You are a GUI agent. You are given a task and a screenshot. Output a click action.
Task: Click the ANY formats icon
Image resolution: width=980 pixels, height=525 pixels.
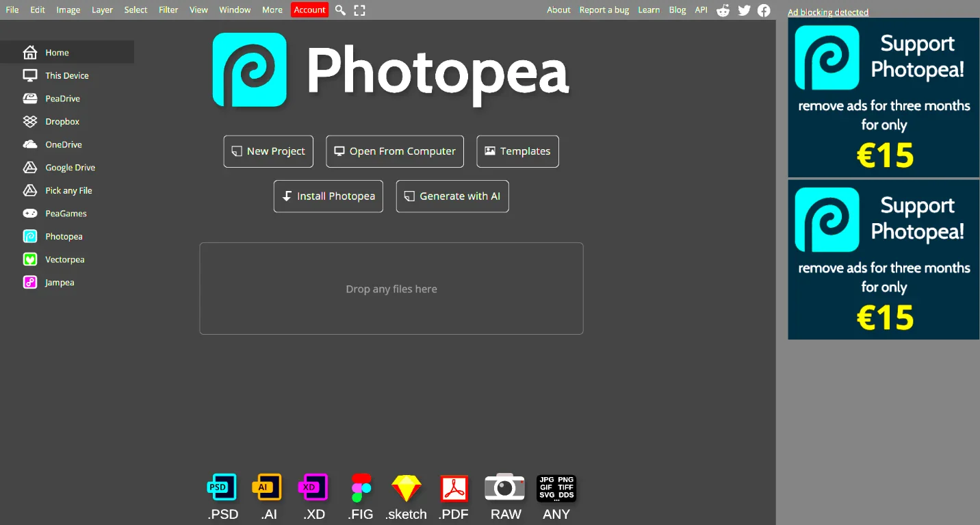click(556, 488)
